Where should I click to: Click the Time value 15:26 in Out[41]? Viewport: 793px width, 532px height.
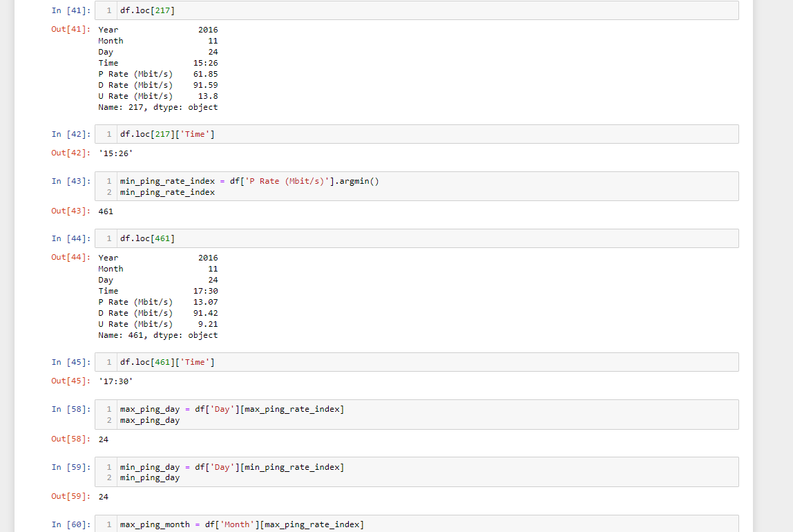click(x=205, y=63)
